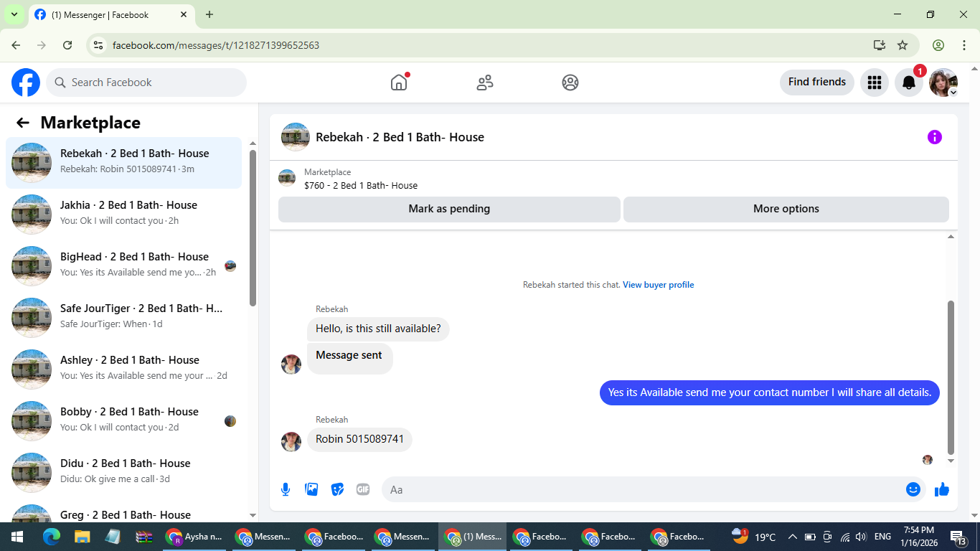The width and height of the screenshot is (980, 551).
Task: Open the GIF picker icon
Action: [363, 489]
